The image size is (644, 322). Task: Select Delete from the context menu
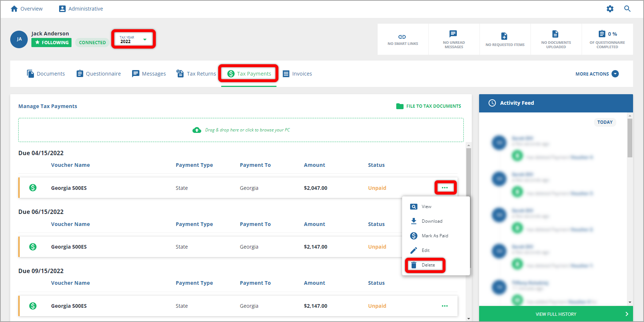(x=425, y=265)
